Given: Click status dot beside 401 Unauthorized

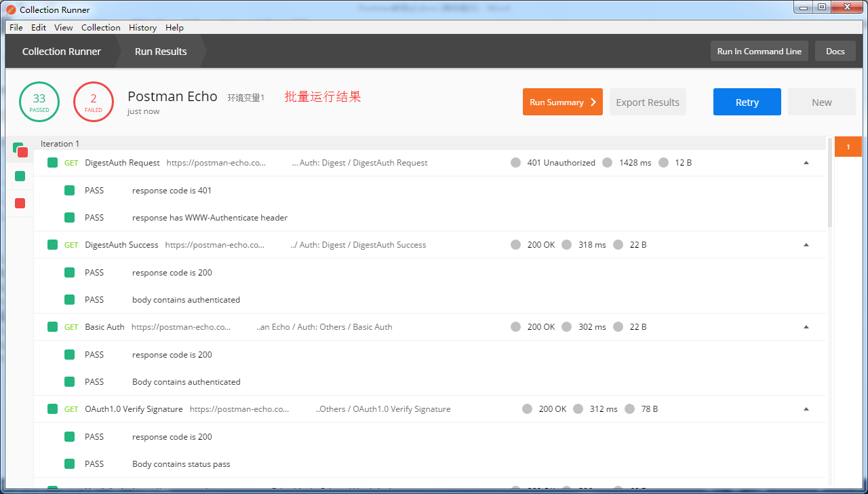Looking at the screenshot, I should pos(516,163).
